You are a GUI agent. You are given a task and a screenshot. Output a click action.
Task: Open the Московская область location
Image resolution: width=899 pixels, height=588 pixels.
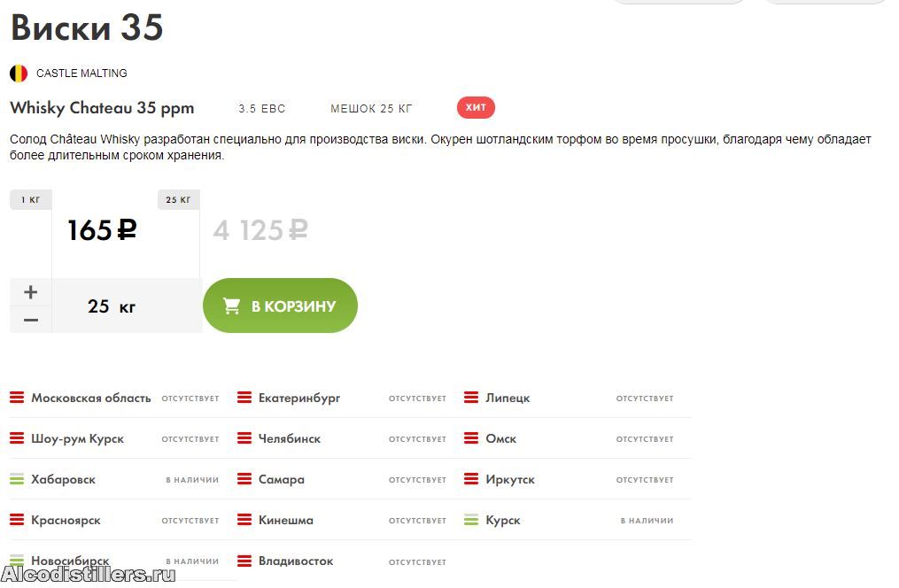[x=90, y=398]
